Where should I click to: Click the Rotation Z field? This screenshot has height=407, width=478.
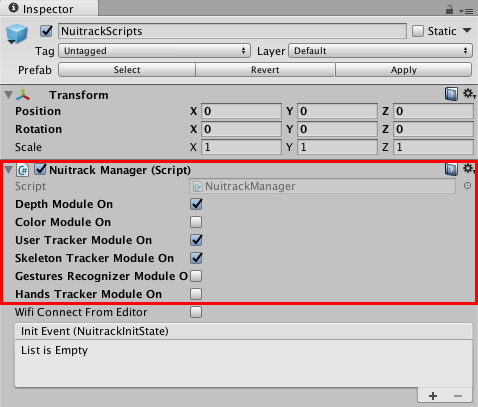[433, 129]
